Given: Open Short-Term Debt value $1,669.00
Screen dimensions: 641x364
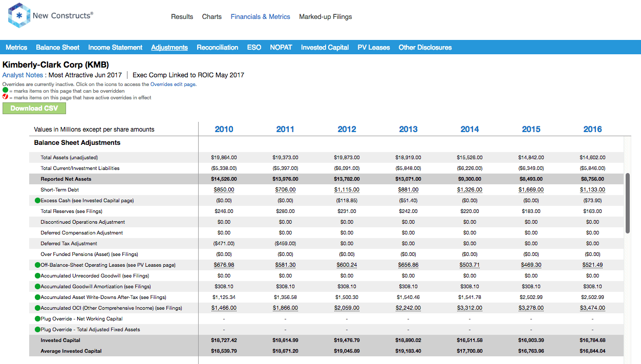Looking at the screenshot, I should click(531, 190).
